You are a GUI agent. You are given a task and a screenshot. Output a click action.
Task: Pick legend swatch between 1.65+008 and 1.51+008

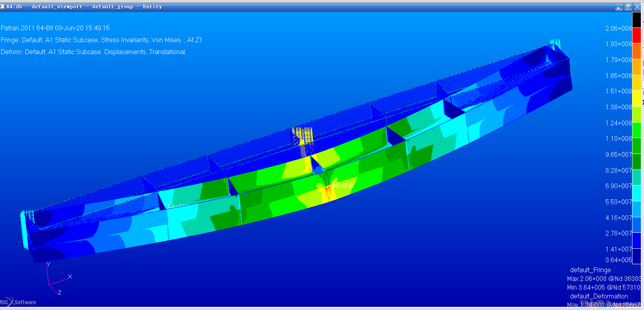tap(636, 83)
